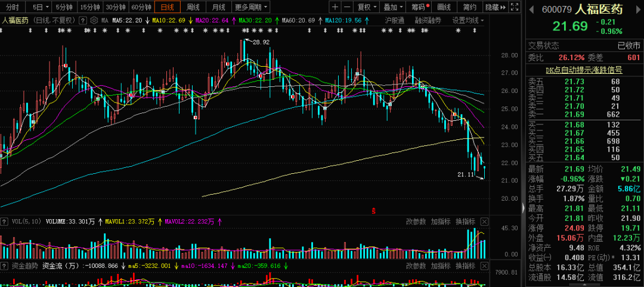Click the 28.92 high price label
The width and height of the screenshot is (644, 287).
coord(261,42)
